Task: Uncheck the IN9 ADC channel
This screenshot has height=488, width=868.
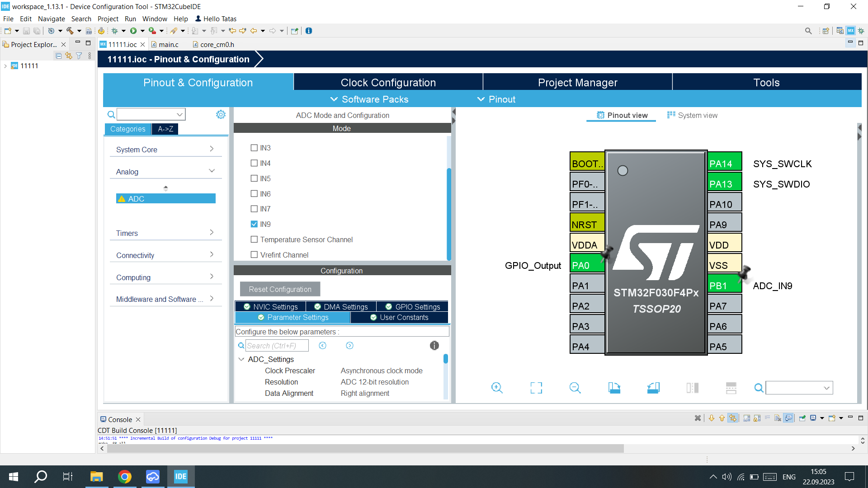Action: point(254,224)
